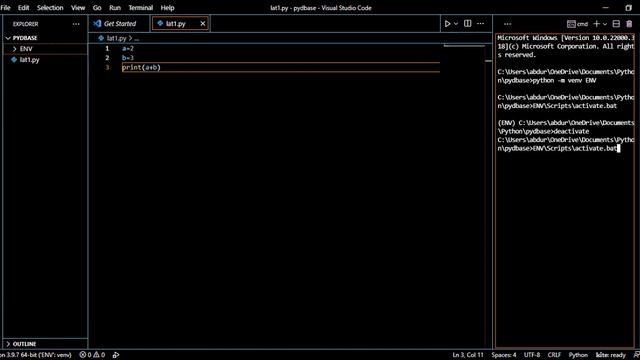
Task: Click code line 1 a=2
Action: click(128, 49)
